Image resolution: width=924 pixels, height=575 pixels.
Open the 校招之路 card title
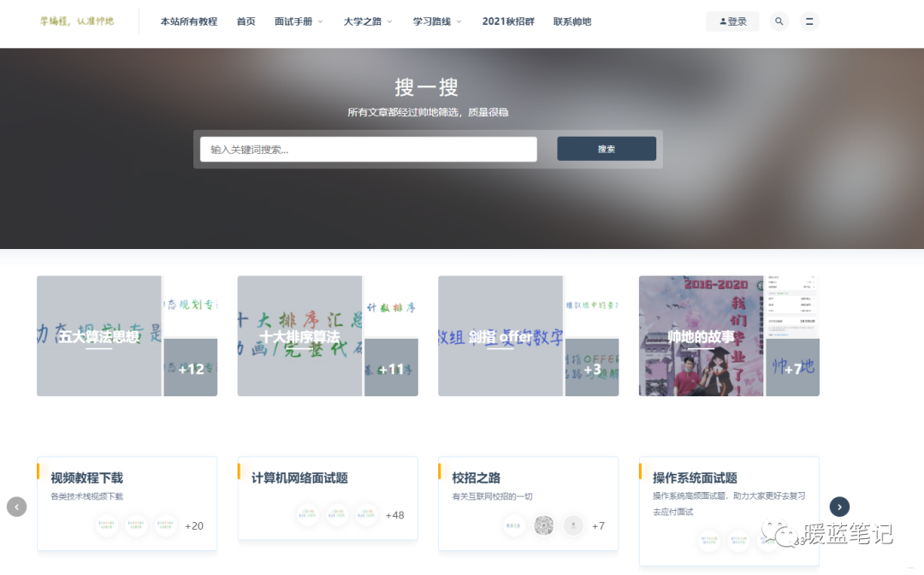pyautogui.click(x=477, y=477)
